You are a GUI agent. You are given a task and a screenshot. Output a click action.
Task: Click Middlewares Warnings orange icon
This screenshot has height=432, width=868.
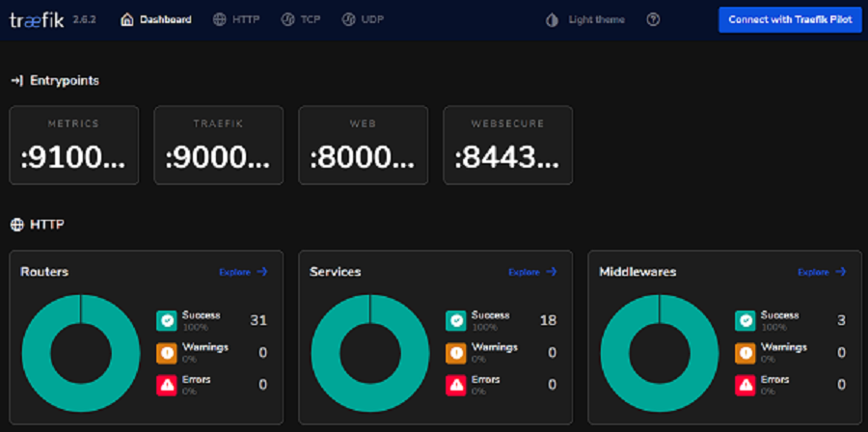click(x=746, y=353)
